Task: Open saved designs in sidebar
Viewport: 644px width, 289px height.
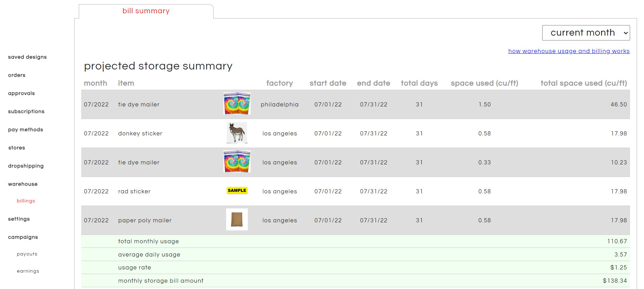Action: (x=27, y=57)
